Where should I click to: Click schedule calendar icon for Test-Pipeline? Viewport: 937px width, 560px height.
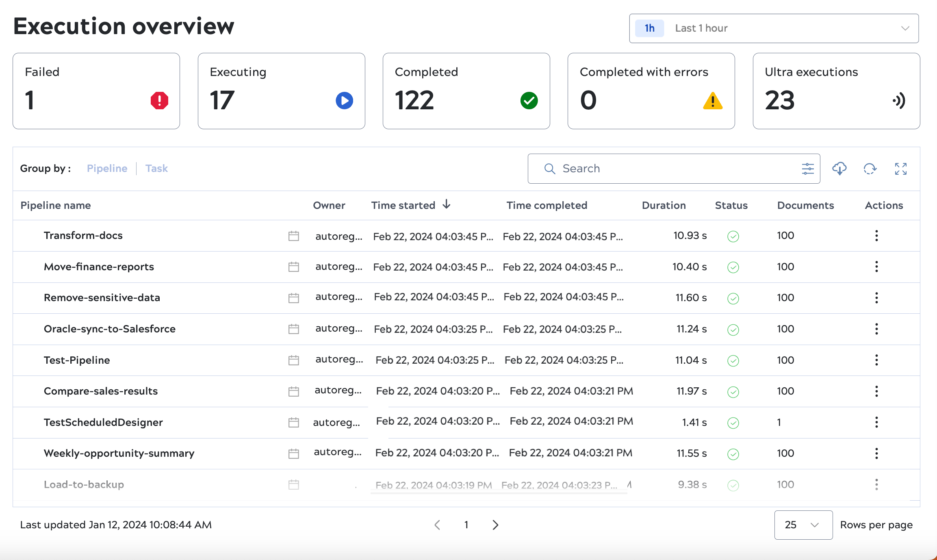[293, 360]
